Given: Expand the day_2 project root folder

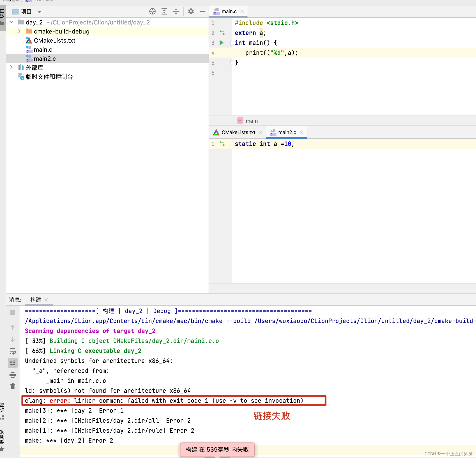Looking at the screenshot, I should pos(13,22).
